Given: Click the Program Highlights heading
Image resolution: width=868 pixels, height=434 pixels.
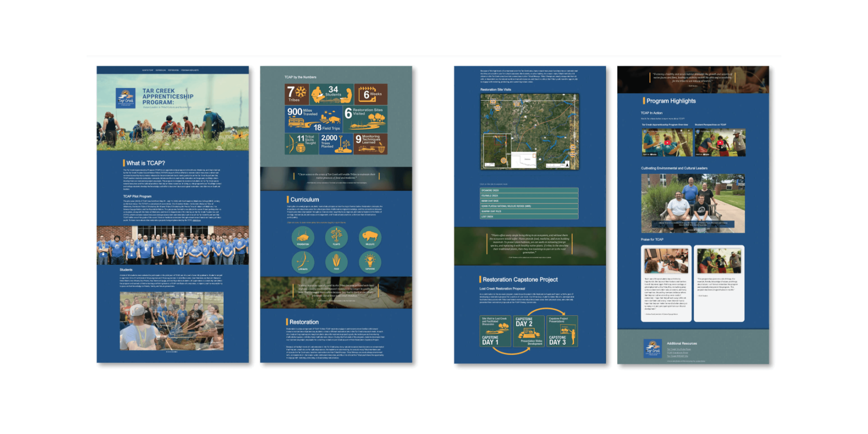Looking at the screenshot, I should (671, 101).
